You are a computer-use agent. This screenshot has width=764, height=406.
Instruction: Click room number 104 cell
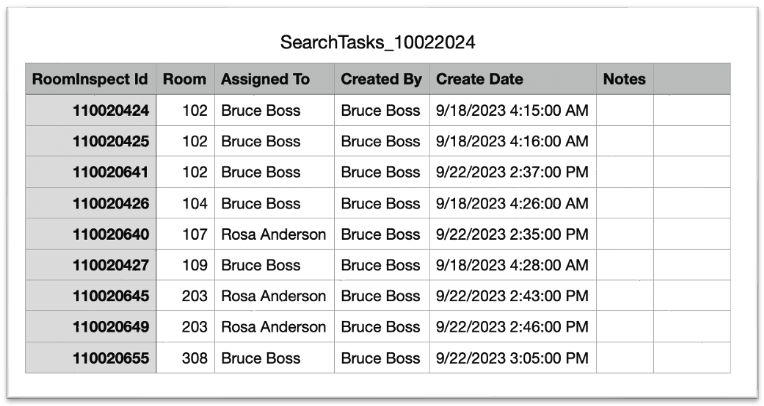coord(195,203)
